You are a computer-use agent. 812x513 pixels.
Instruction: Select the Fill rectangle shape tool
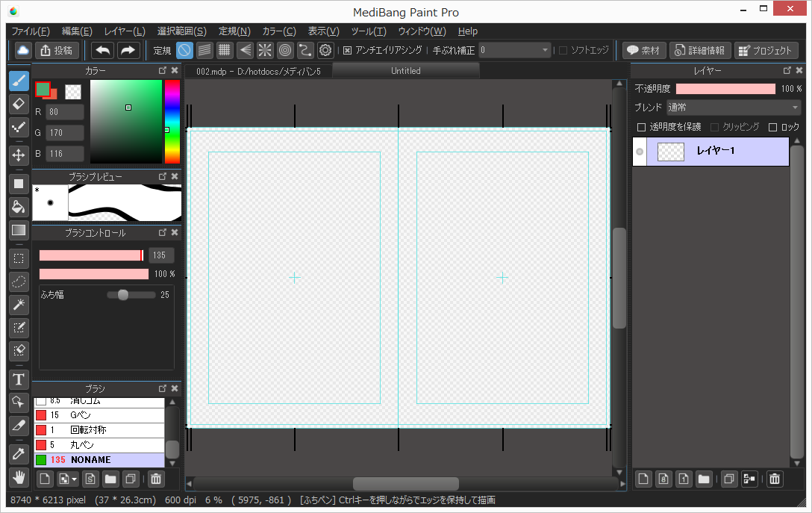pyautogui.click(x=19, y=184)
